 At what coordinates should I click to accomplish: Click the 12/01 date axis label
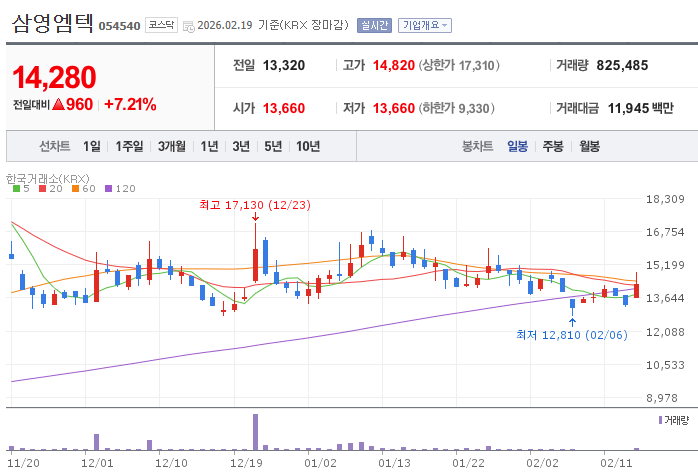97,463
